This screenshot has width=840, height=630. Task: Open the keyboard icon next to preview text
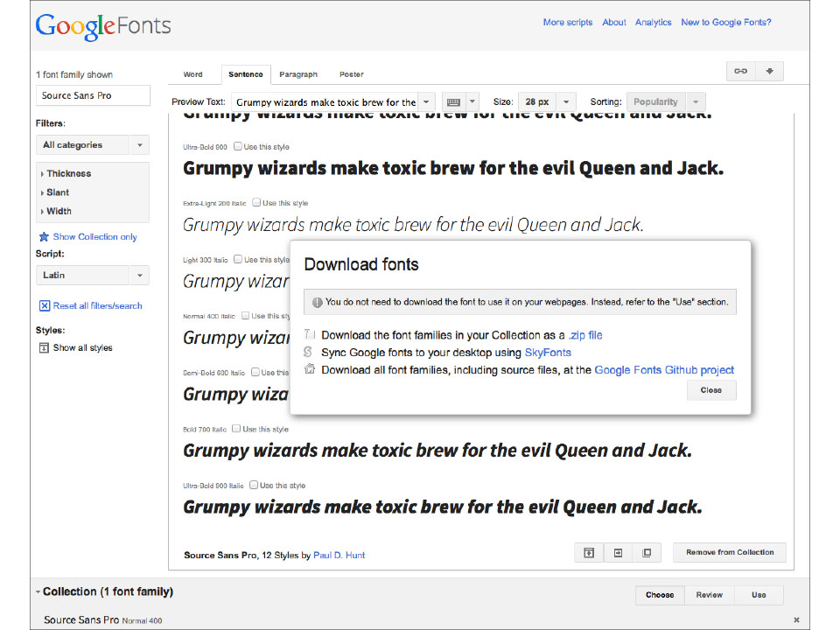tap(454, 101)
